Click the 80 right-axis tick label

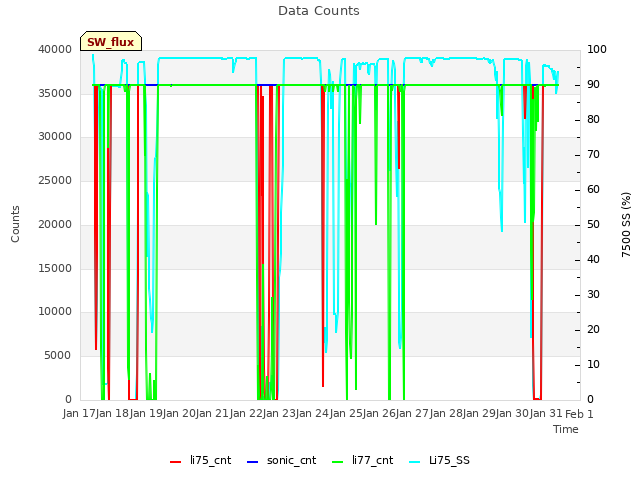593,120
